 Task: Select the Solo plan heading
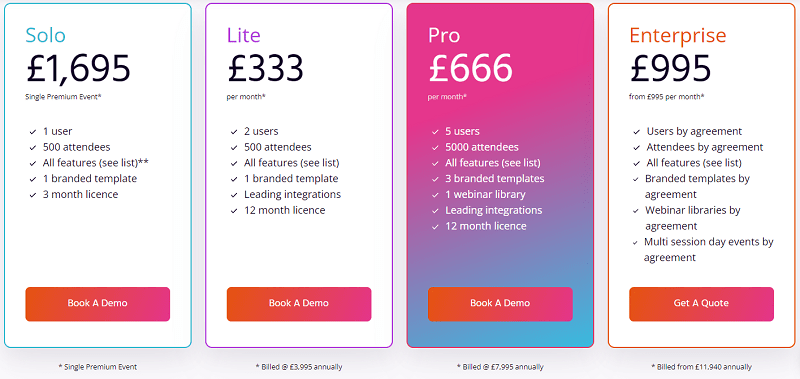pyautogui.click(x=46, y=35)
